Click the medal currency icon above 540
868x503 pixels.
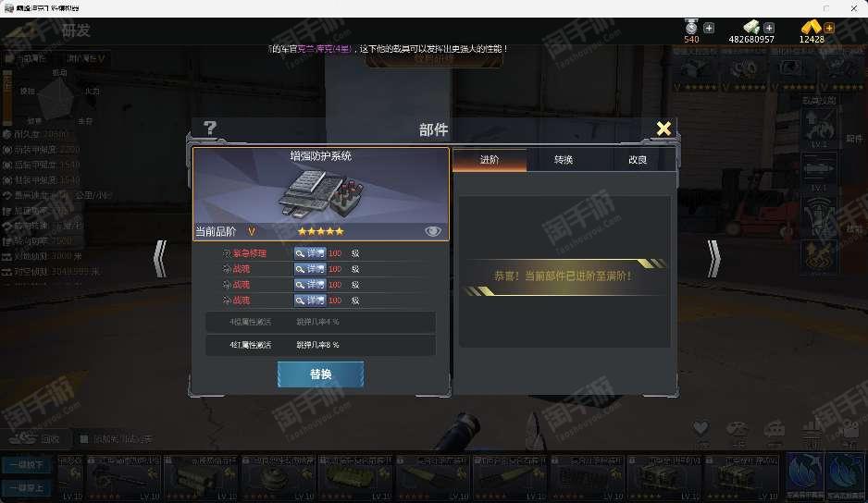coord(691,26)
